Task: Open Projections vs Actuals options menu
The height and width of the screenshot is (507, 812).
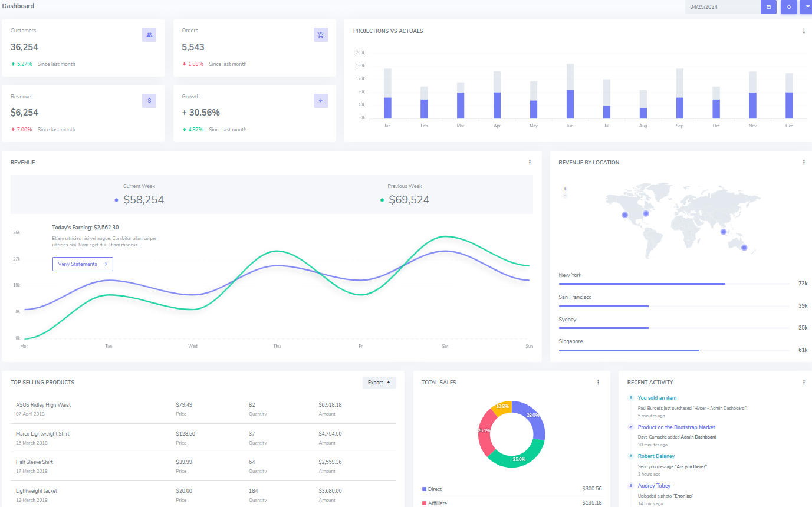Action: pos(804,31)
